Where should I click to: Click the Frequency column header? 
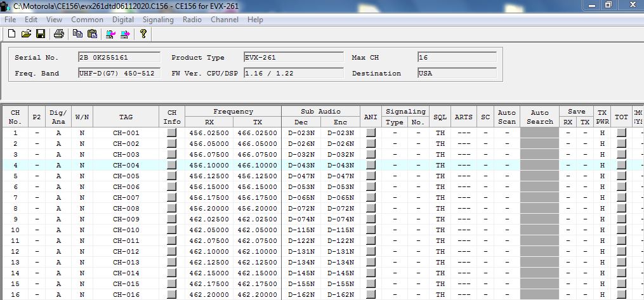(x=233, y=111)
